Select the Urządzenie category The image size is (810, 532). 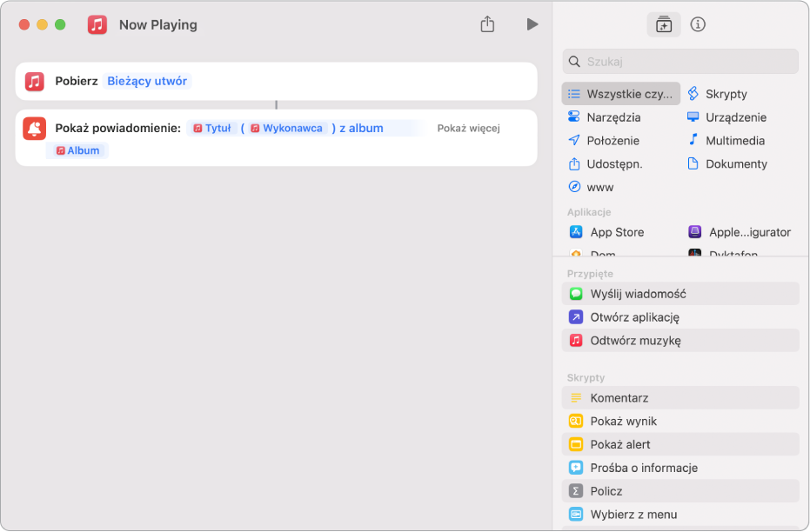point(726,117)
